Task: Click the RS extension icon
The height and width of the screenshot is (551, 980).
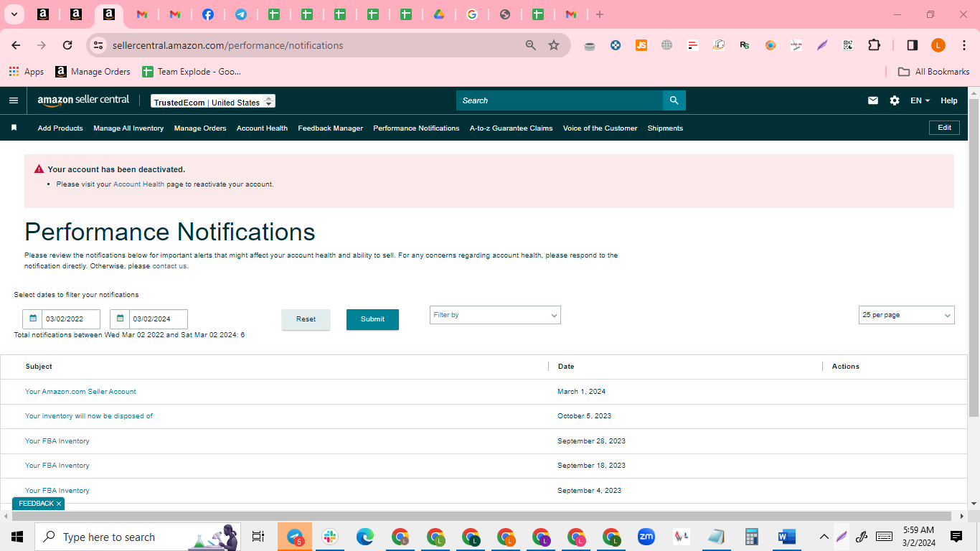Action: pos(745,45)
